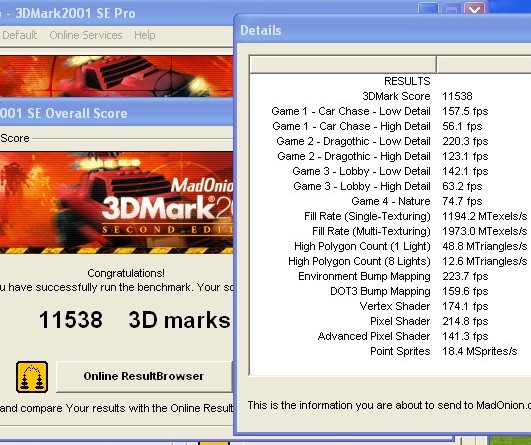Click the MadOnion 3DMark banner image
The image size is (531, 445).
pos(116,203)
